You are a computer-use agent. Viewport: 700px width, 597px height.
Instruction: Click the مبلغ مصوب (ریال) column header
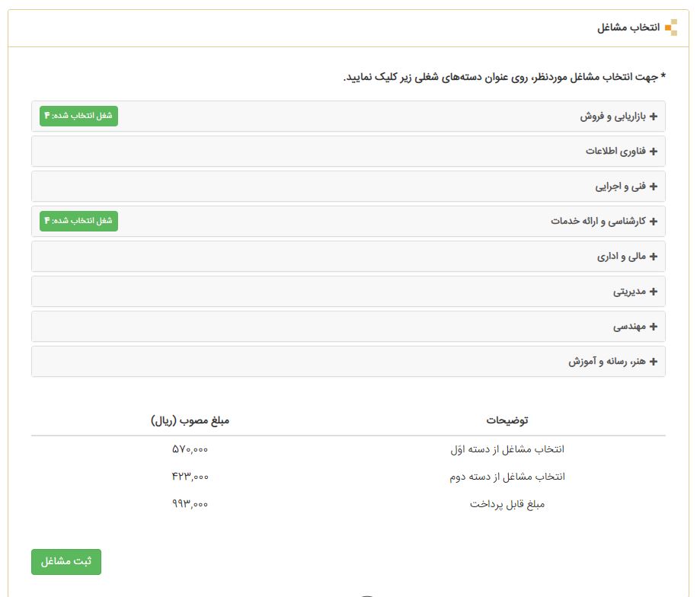tap(190, 420)
